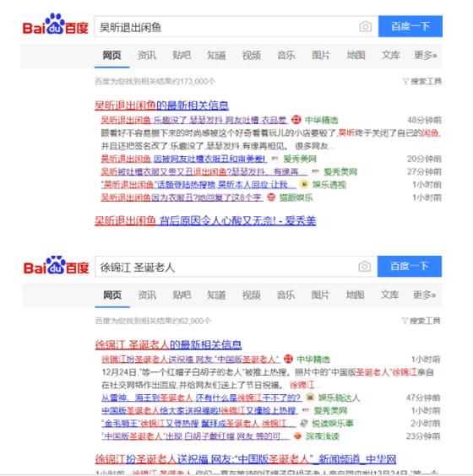Click 中华精选 source icon in first result
Viewport: 473px width, 476px height.
tap(296, 120)
